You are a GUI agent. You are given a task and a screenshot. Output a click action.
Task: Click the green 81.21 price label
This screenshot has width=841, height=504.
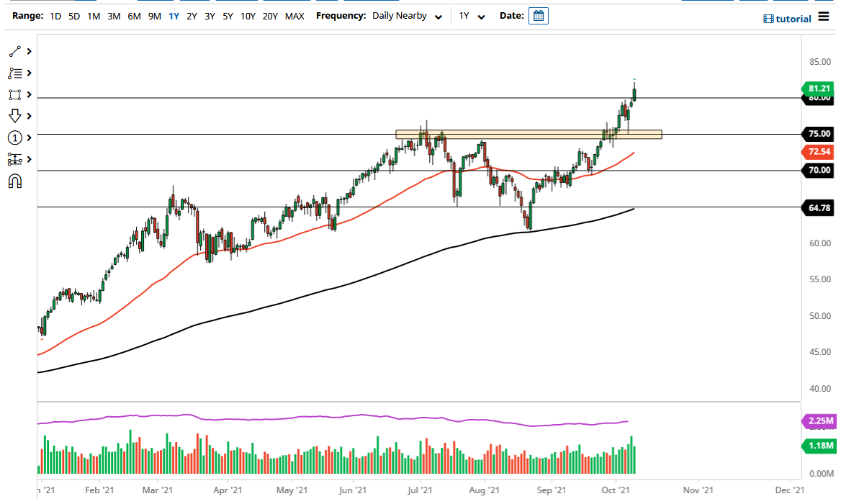click(819, 89)
